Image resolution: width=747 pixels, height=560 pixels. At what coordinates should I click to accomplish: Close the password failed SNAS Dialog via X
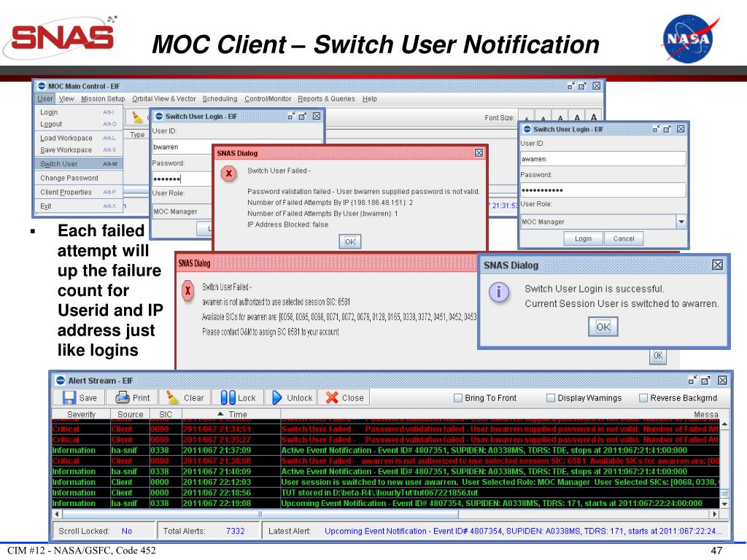pyautogui.click(x=479, y=153)
